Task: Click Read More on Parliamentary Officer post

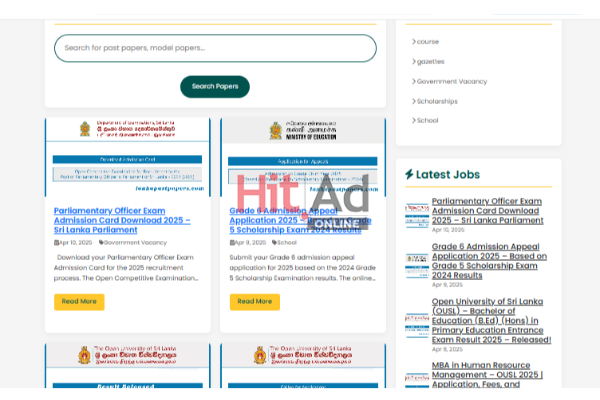Action: coord(79,301)
